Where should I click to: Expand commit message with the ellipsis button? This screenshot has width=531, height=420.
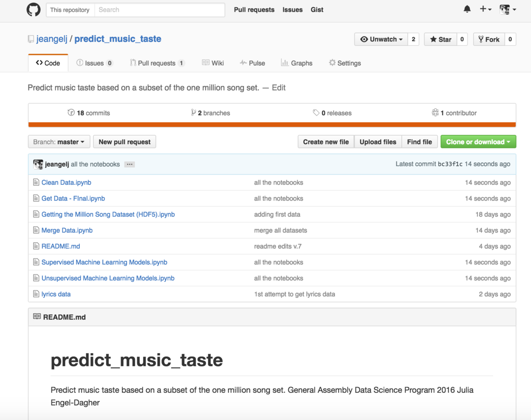click(129, 164)
